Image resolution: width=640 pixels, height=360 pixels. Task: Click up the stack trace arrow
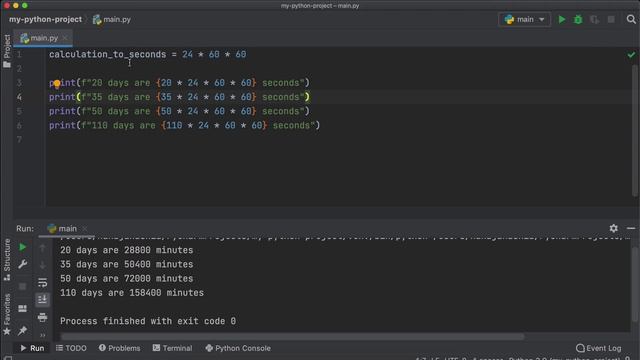point(42,247)
